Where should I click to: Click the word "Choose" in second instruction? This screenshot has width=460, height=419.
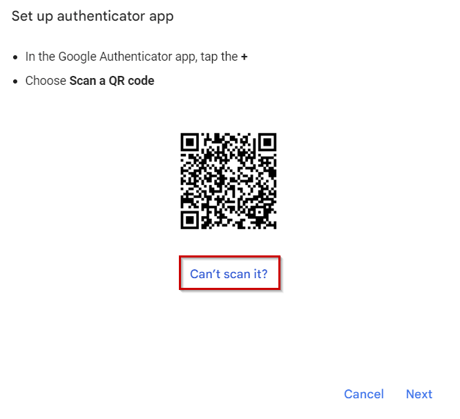46,81
